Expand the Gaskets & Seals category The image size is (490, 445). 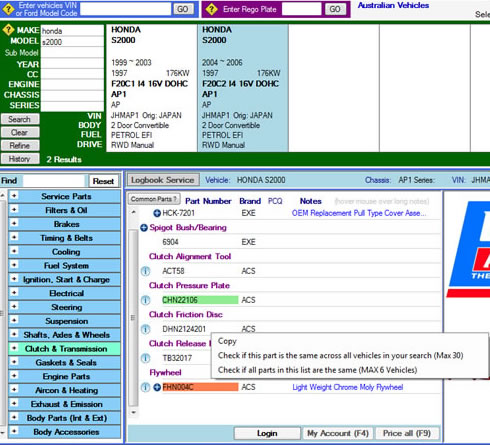point(14,362)
